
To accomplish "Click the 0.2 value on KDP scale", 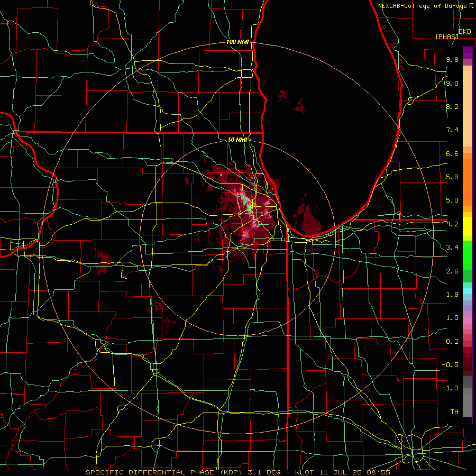I will (452, 342).
